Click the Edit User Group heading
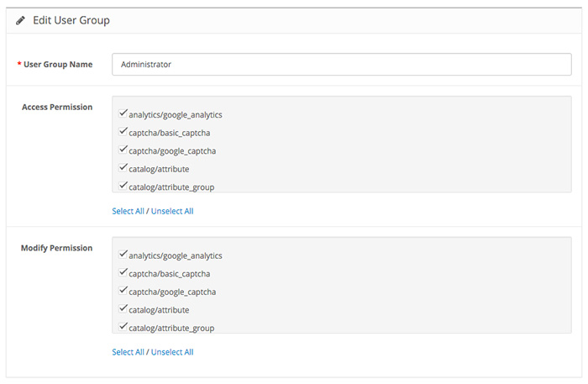Image resolution: width=588 pixels, height=384 pixels. [x=71, y=20]
